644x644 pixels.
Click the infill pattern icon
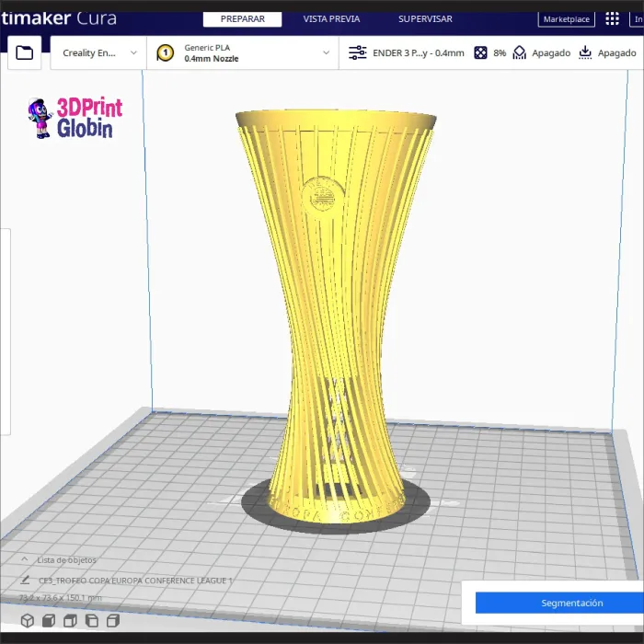(480, 52)
